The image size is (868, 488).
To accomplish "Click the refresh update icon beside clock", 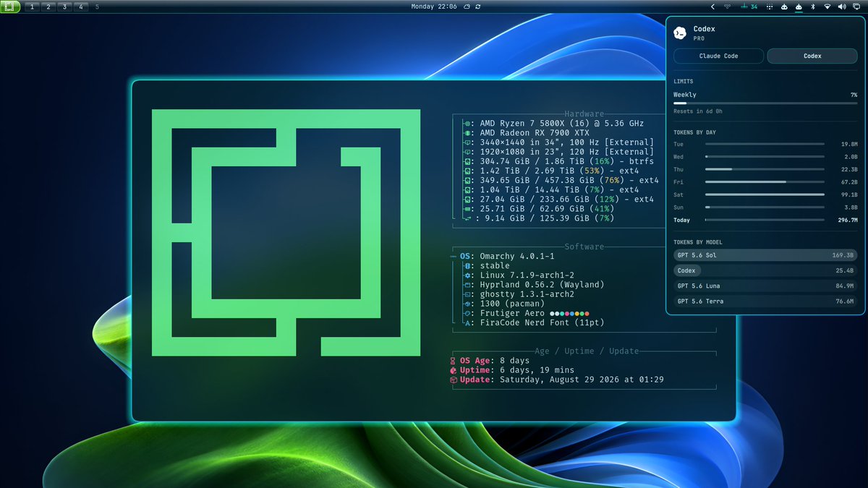I will [x=478, y=7].
